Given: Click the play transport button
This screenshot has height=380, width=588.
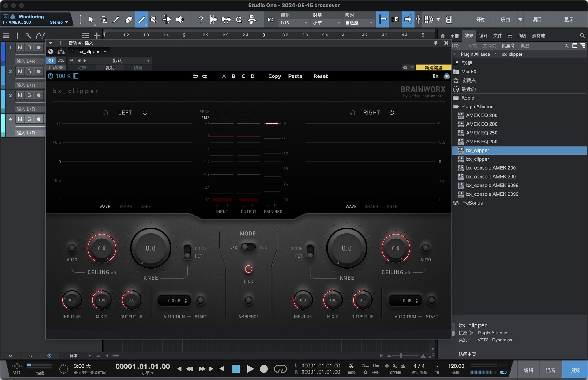Looking at the screenshot, I should (x=250, y=369).
